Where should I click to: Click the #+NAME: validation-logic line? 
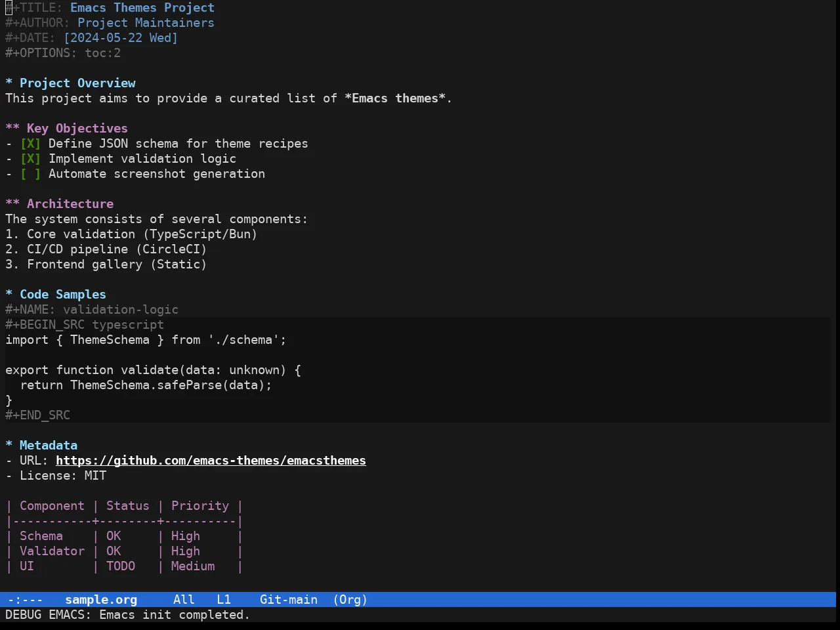tap(92, 310)
